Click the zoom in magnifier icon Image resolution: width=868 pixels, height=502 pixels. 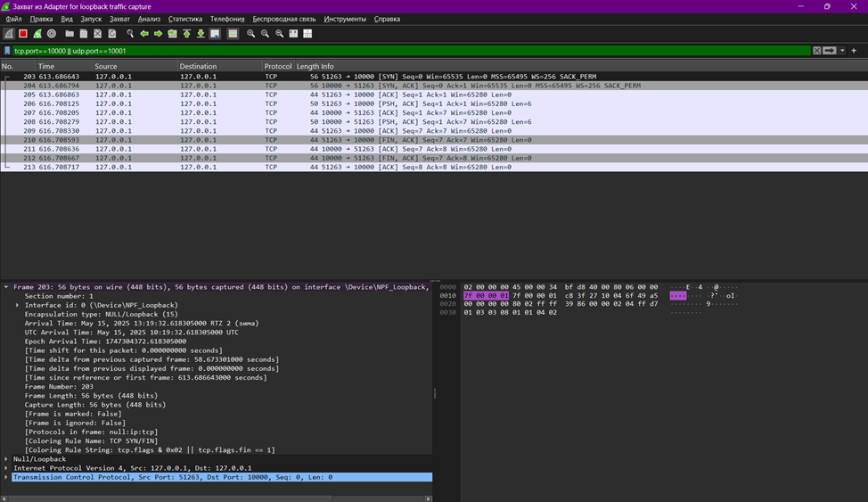251,34
